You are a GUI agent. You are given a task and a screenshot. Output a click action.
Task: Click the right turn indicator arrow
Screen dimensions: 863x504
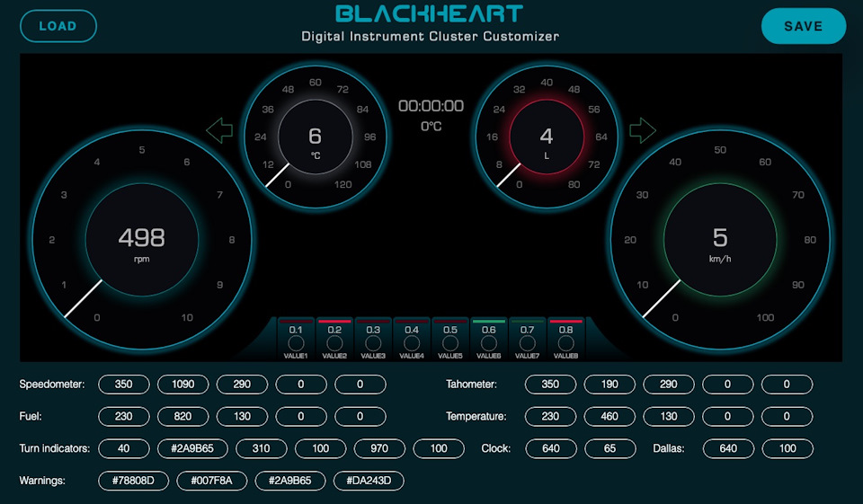tap(643, 131)
